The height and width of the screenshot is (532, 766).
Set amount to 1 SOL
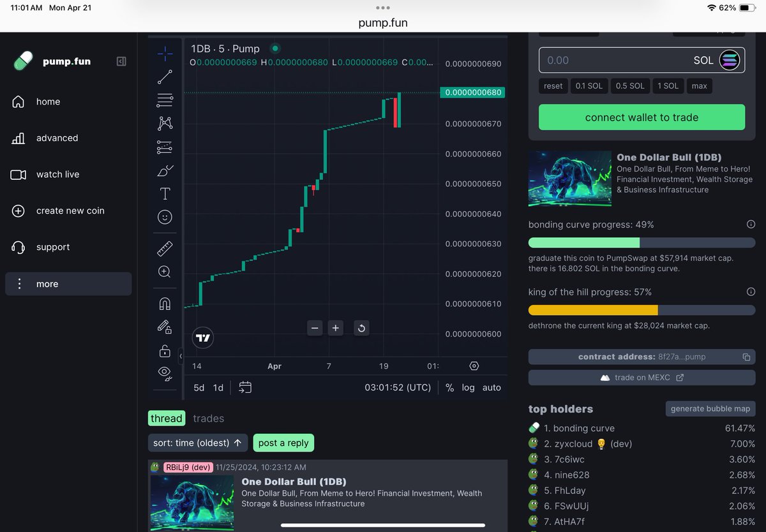coord(668,85)
